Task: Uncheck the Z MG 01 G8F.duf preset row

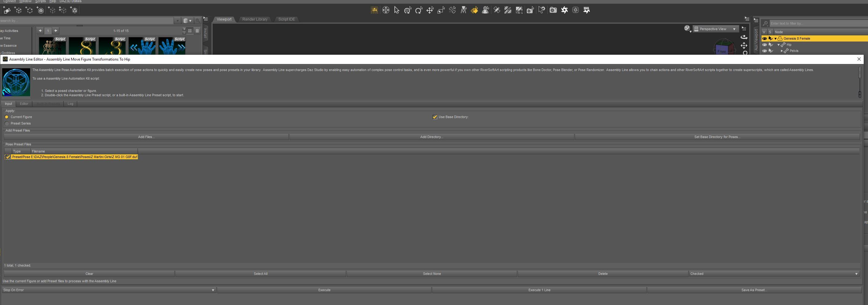Action: tap(8, 157)
